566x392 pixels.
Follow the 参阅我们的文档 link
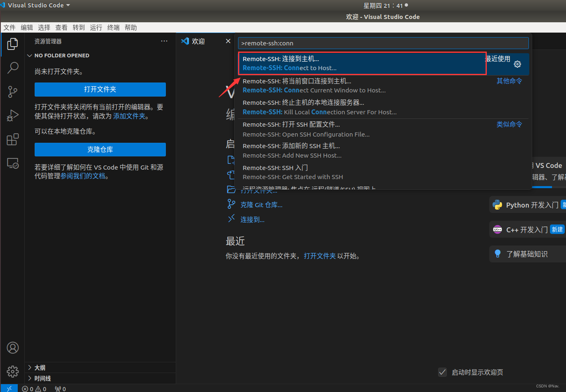click(83, 176)
